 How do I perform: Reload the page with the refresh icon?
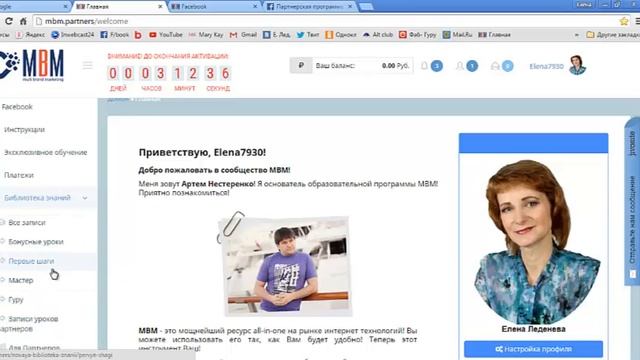tap(8, 21)
